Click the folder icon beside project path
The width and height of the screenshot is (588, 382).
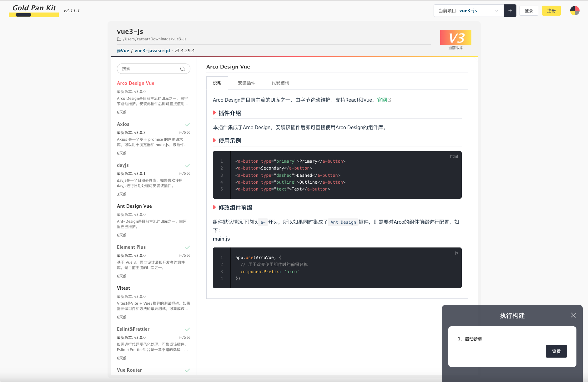click(119, 39)
